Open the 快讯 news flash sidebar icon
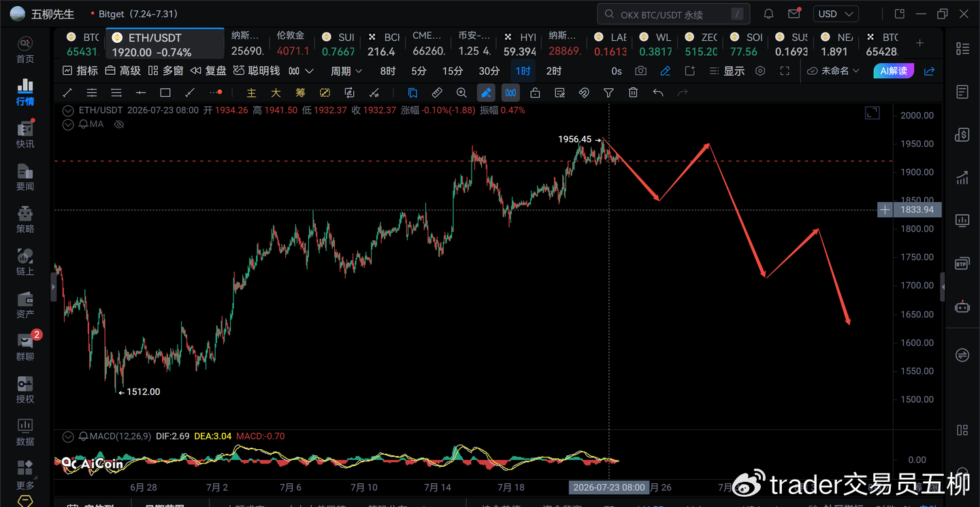The image size is (980, 507). pyautogui.click(x=25, y=133)
